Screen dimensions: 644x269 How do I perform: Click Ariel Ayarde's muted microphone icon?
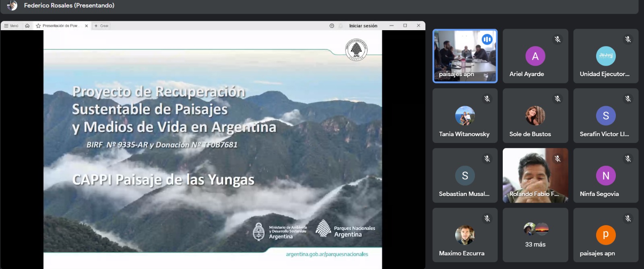557,39
